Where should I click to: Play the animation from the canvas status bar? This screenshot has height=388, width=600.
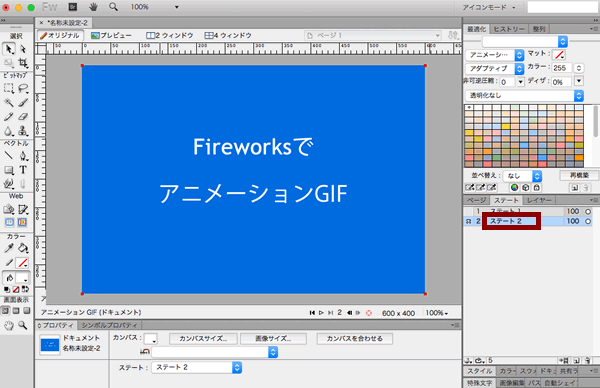pyautogui.click(x=321, y=313)
